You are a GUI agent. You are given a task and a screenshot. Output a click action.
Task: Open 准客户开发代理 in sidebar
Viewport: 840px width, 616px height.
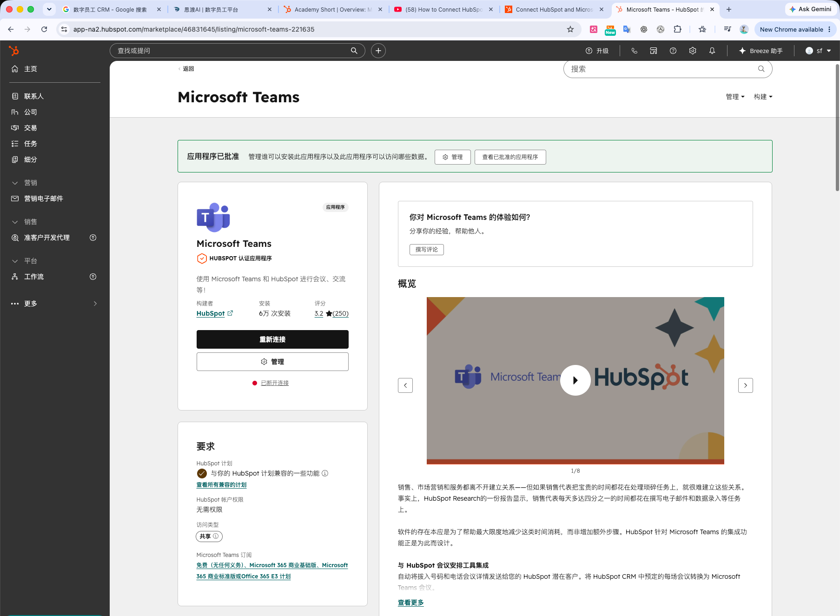[x=46, y=238]
